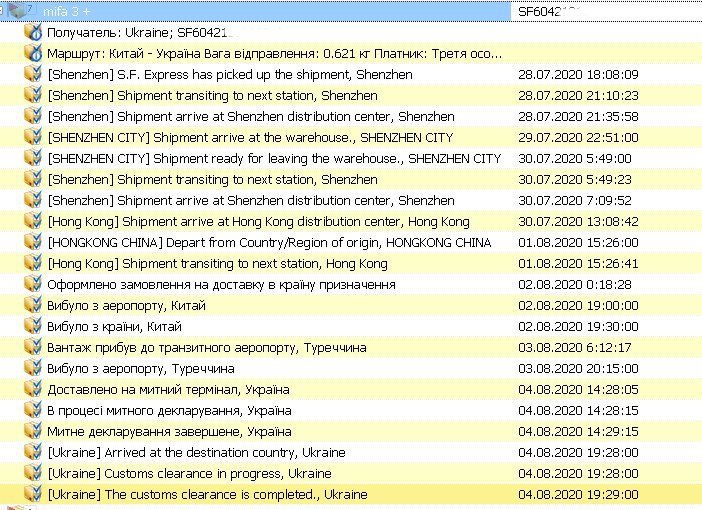The height and width of the screenshot is (510, 702).
Task: Select the 'Маршрут: Китай - Україна Вага відправлення' row
Action: pos(274,54)
